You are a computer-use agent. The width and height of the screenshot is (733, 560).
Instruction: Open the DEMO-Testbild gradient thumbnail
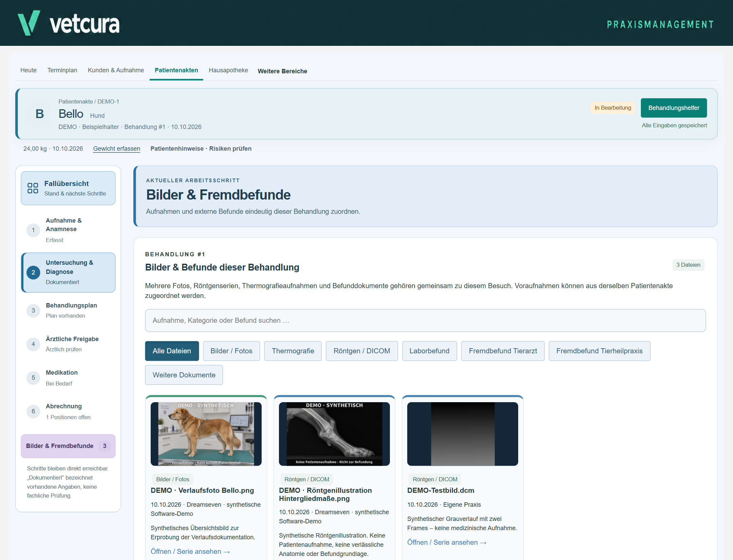click(x=463, y=434)
